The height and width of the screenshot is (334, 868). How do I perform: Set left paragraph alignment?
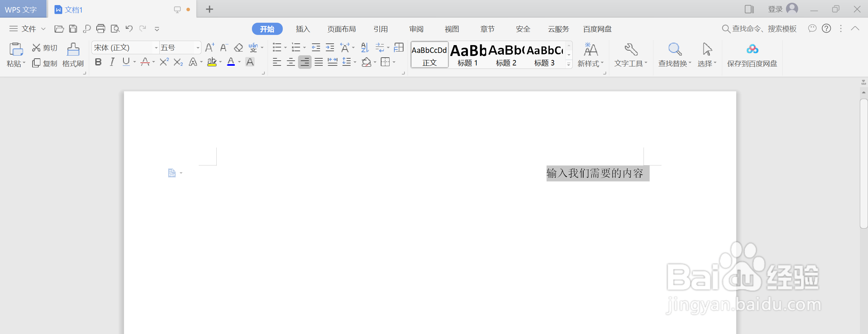[277, 62]
